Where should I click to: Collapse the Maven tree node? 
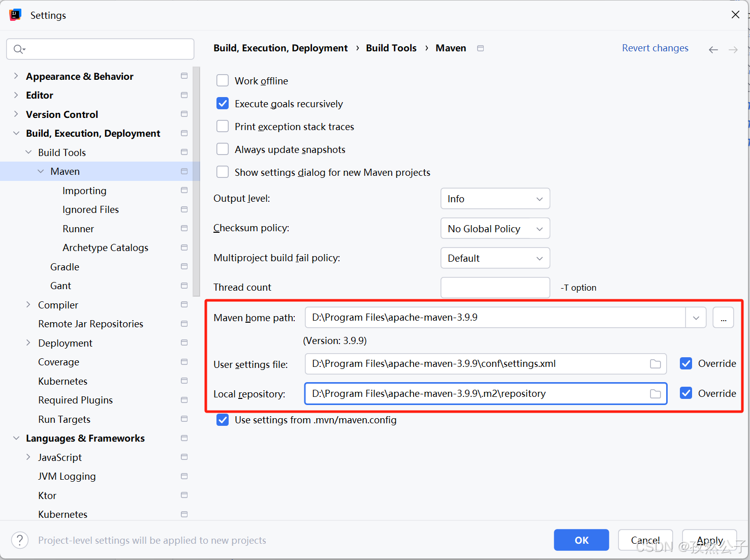[41, 171]
